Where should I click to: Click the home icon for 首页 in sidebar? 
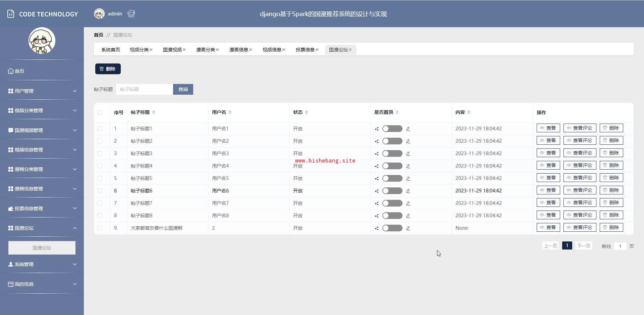pyautogui.click(x=11, y=71)
